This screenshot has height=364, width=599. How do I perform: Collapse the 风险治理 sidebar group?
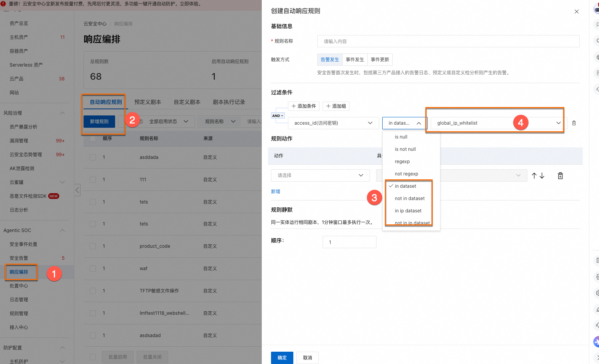pos(62,113)
